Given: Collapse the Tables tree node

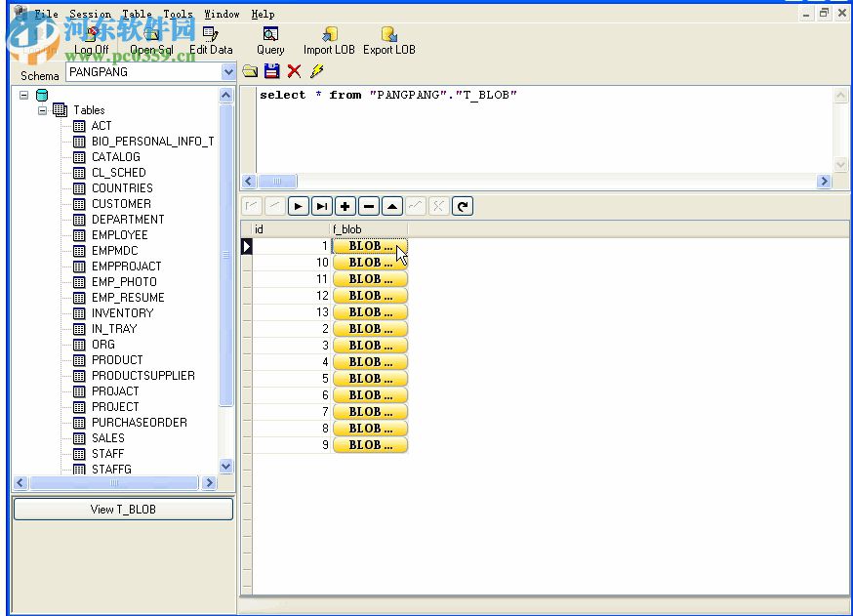Looking at the screenshot, I should pos(42,109).
